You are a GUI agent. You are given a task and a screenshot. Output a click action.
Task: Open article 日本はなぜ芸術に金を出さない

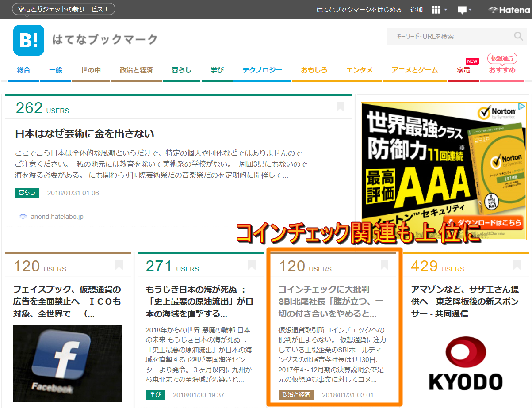[84, 133]
